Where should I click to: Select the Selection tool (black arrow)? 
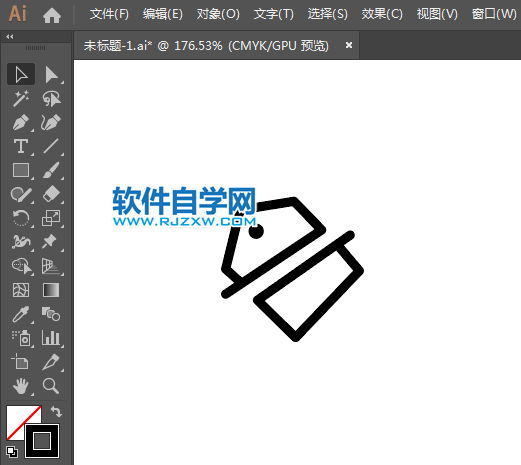coord(21,74)
